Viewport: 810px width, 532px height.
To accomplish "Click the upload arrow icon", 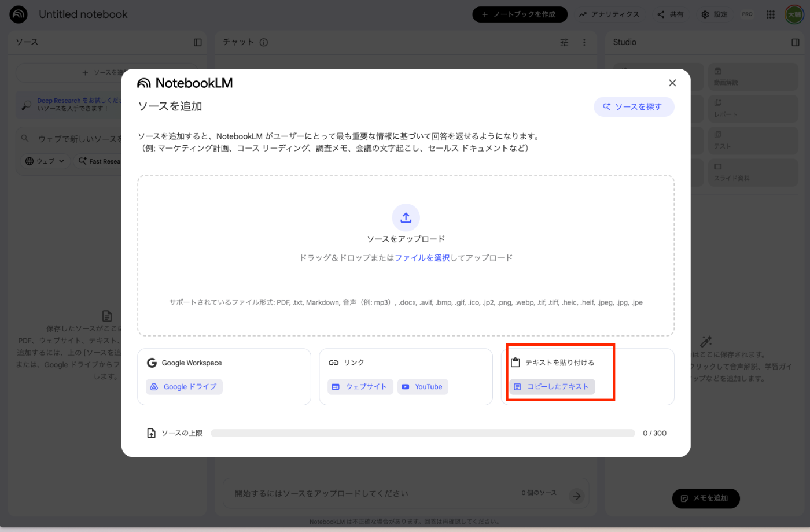I will [x=406, y=217].
